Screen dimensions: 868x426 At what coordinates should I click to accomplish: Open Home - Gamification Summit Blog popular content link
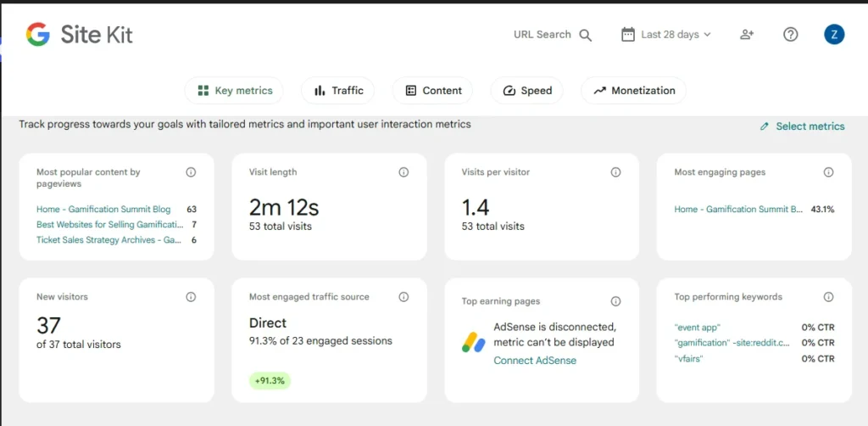click(x=103, y=210)
